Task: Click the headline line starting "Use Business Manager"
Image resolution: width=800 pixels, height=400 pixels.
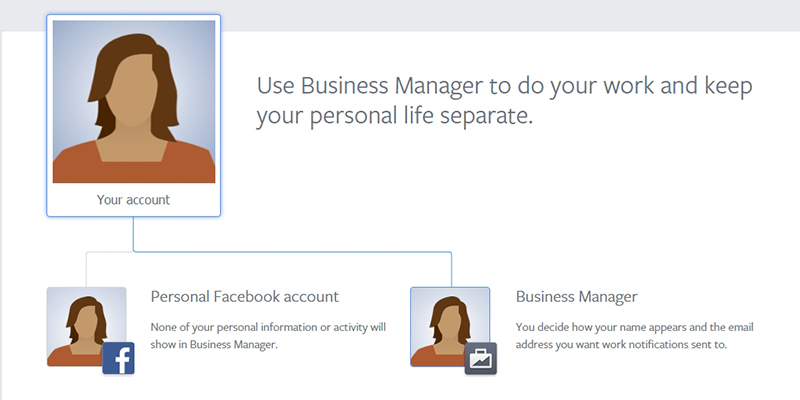Action: click(x=505, y=86)
